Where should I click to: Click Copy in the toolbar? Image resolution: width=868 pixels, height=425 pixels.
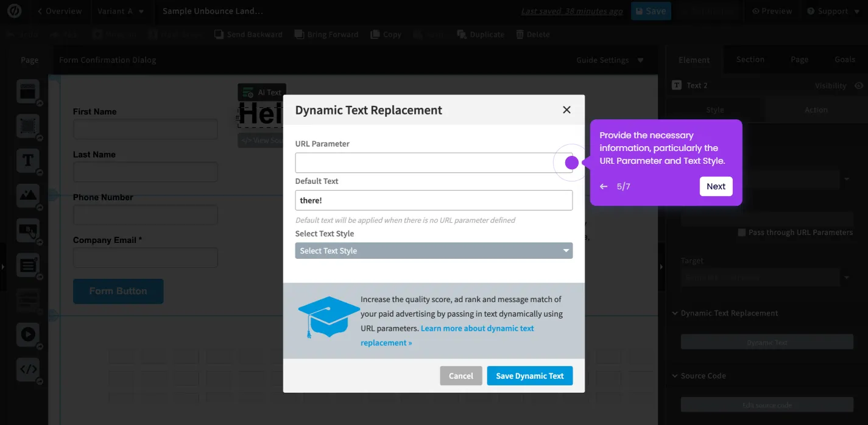tap(386, 35)
